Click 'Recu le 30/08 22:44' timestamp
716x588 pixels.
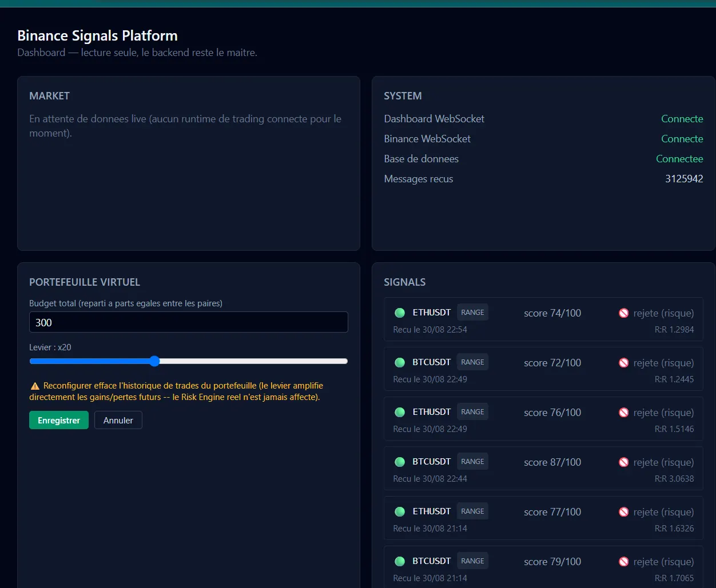click(430, 479)
